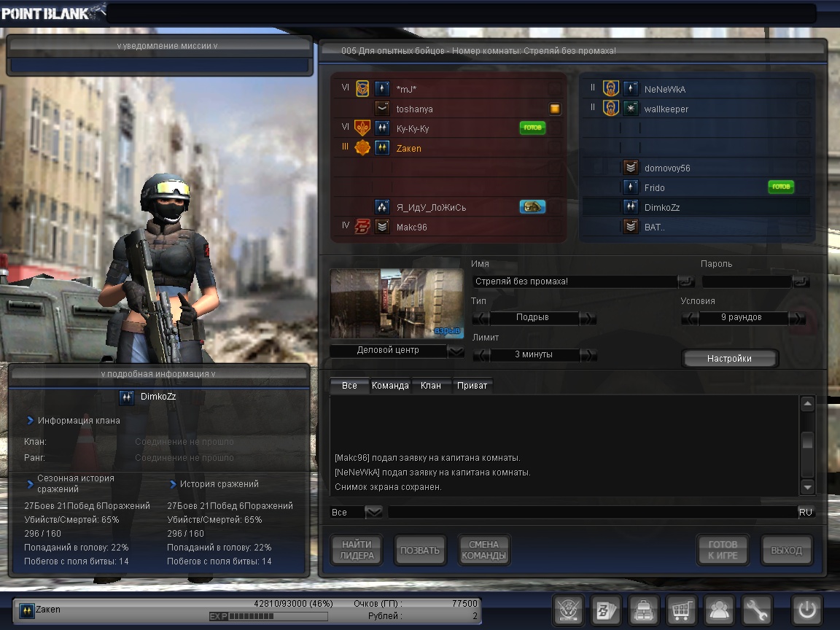Viewport: 840px width, 630px height.
Task: Toggle the slot box on Makc96 row
Action: (x=555, y=227)
